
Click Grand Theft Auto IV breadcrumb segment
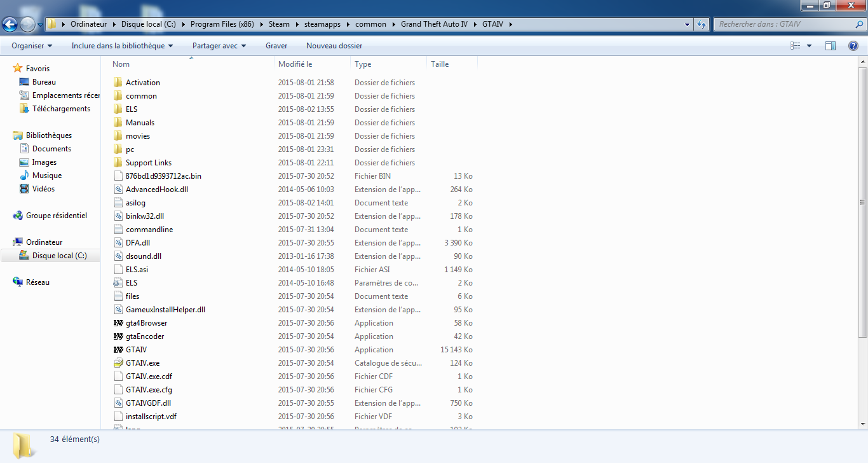(434, 24)
